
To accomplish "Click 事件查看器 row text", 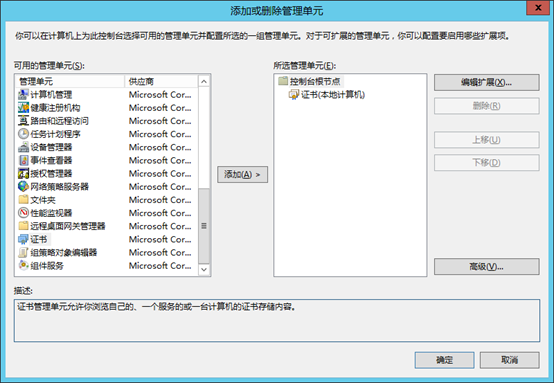I will point(51,160).
